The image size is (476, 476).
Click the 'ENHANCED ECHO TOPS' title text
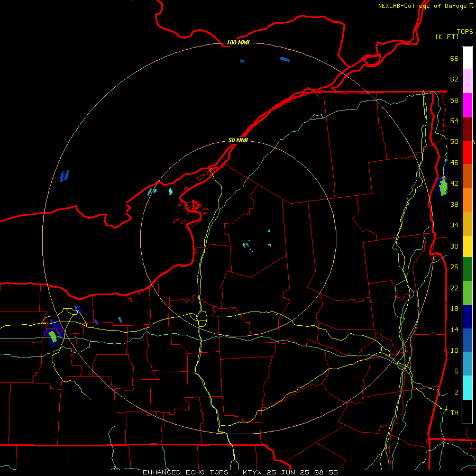(186, 472)
